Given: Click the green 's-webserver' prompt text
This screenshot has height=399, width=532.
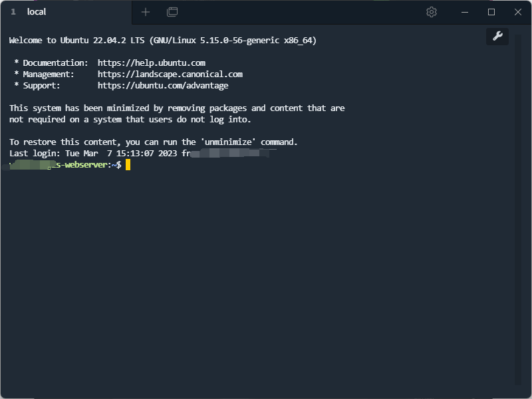Looking at the screenshot, I should click(81, 165).
